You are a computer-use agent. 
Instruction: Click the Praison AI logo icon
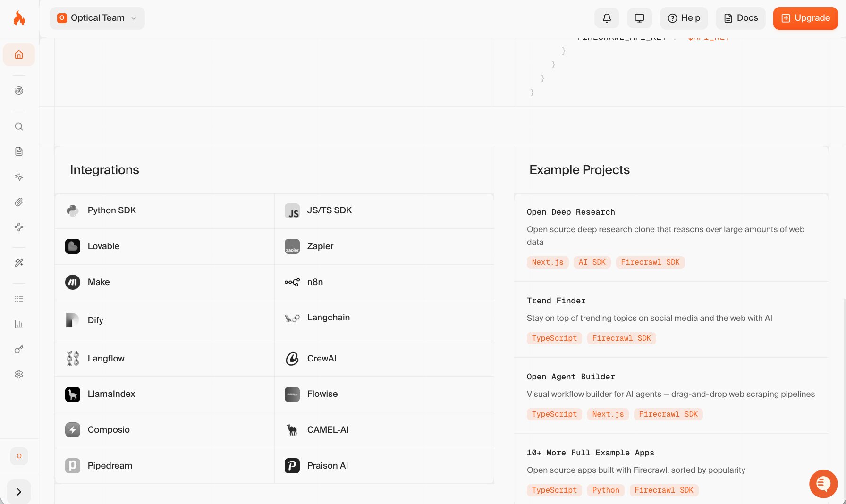292,466
